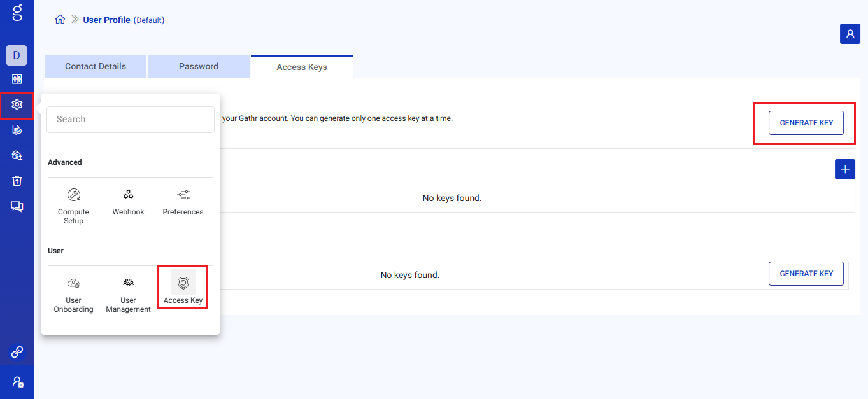Open the chat support icon in sidebar
The image size is (868, 399).
coord(17,206)
